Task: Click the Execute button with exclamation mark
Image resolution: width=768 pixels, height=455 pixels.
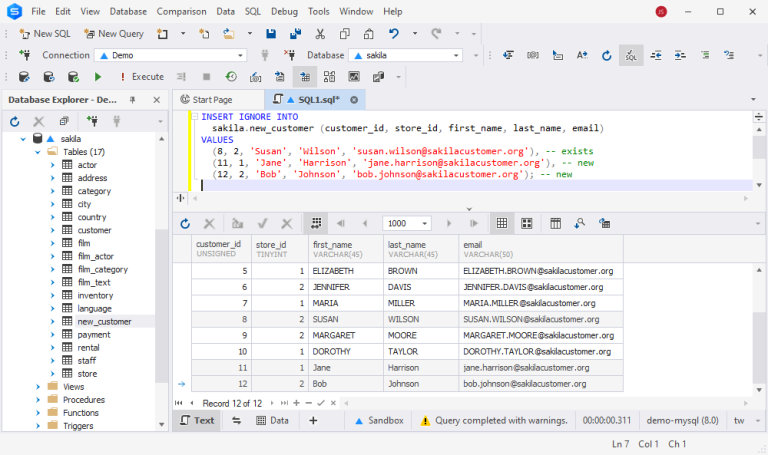Action: point(142,77)
